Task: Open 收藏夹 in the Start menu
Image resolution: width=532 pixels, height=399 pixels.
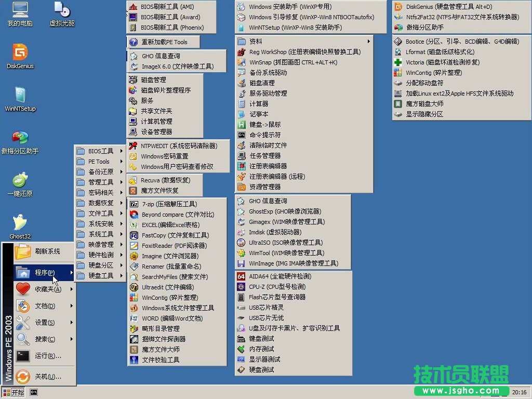Action: [x=47, y=289]
